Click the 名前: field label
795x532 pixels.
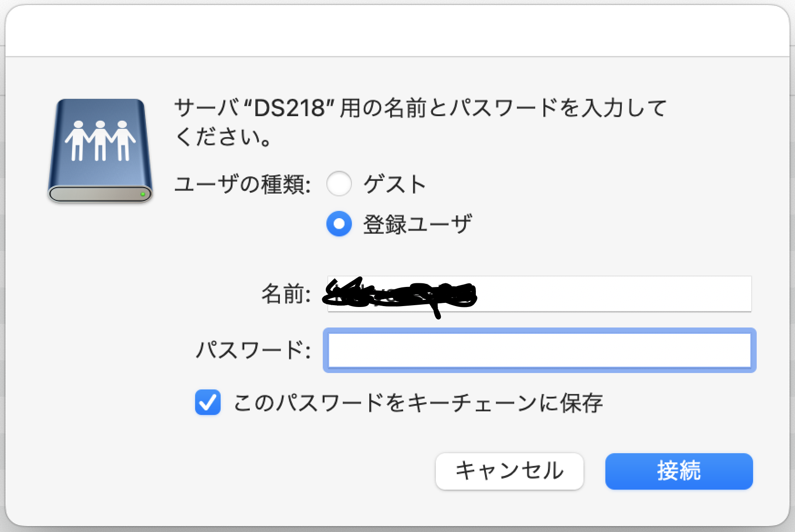[x=286, y=294]
